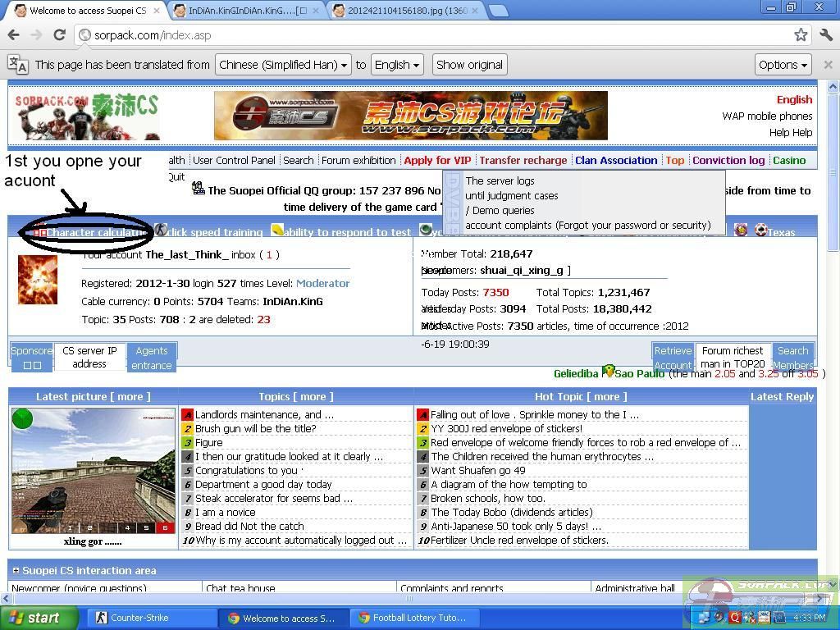Reload the page with refresh icon

tap(59, 35)
